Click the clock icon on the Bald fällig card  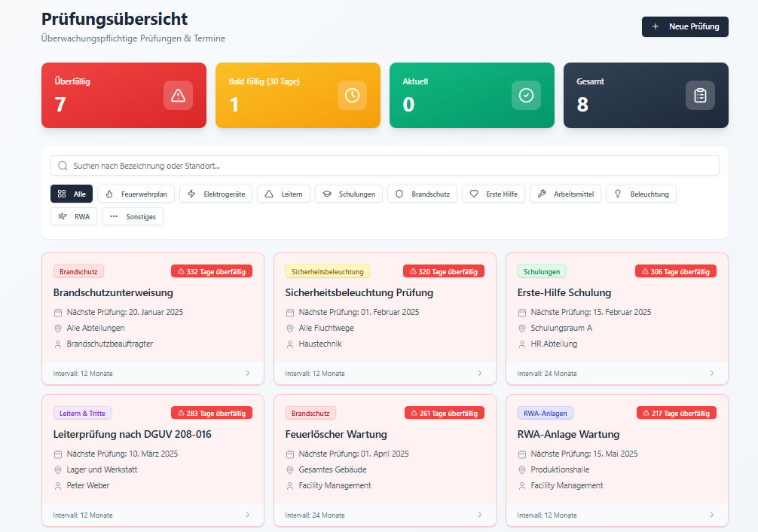click(351, 95)
